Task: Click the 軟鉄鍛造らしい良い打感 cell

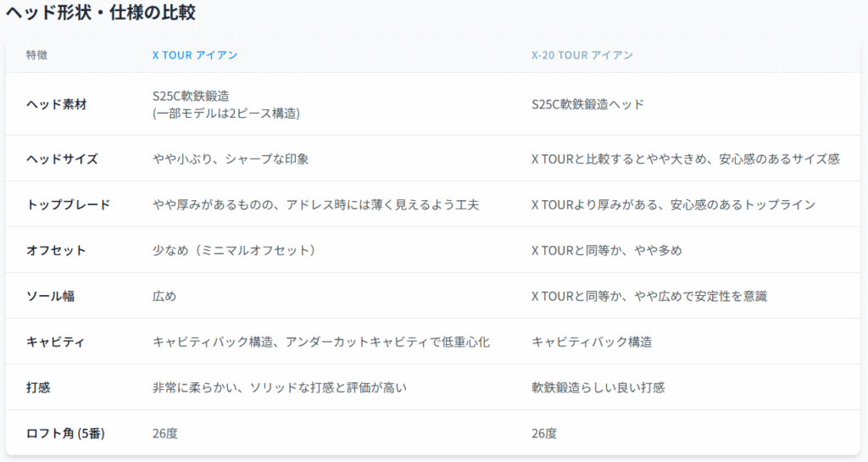Action: click(x=598, y=387)
